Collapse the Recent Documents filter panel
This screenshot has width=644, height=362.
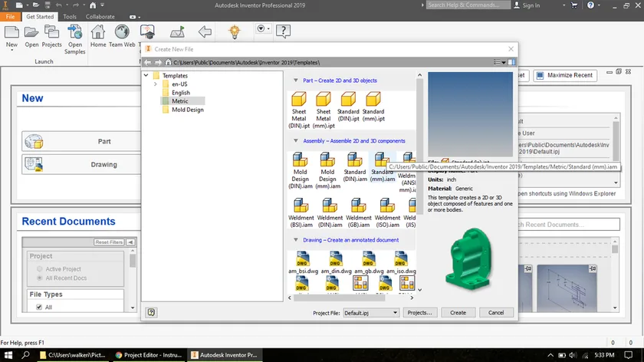pos(130,242)
